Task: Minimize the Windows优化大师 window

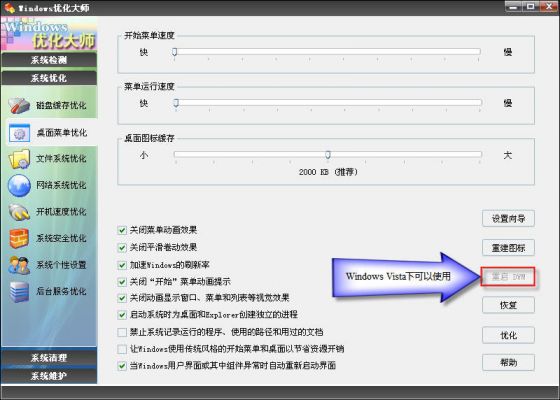Action: [514, 6]
